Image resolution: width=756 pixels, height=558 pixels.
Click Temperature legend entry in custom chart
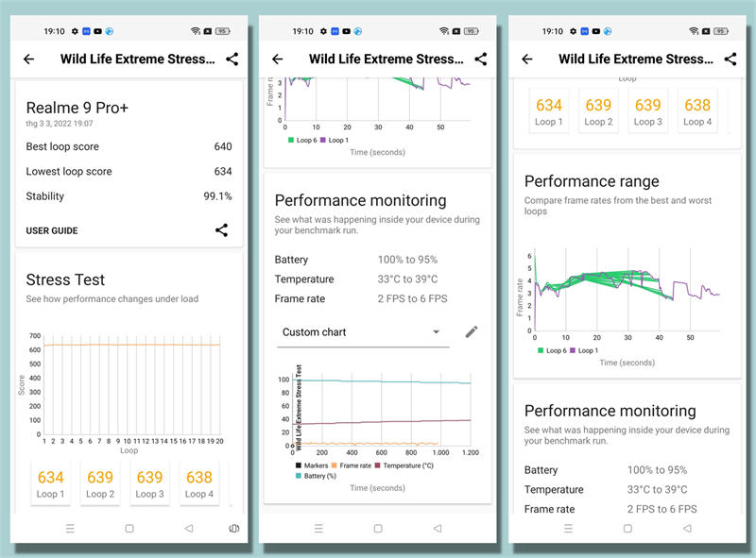pos(404,465)
